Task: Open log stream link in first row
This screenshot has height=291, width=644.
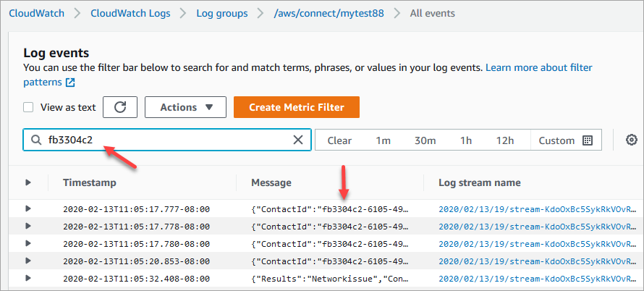Action: [x=540, y=208]
